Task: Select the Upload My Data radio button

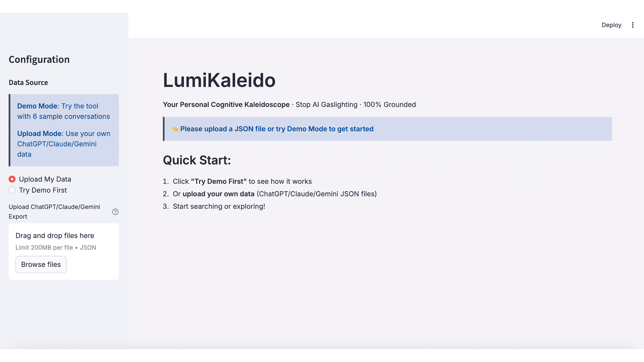Action: pos(12,179)
